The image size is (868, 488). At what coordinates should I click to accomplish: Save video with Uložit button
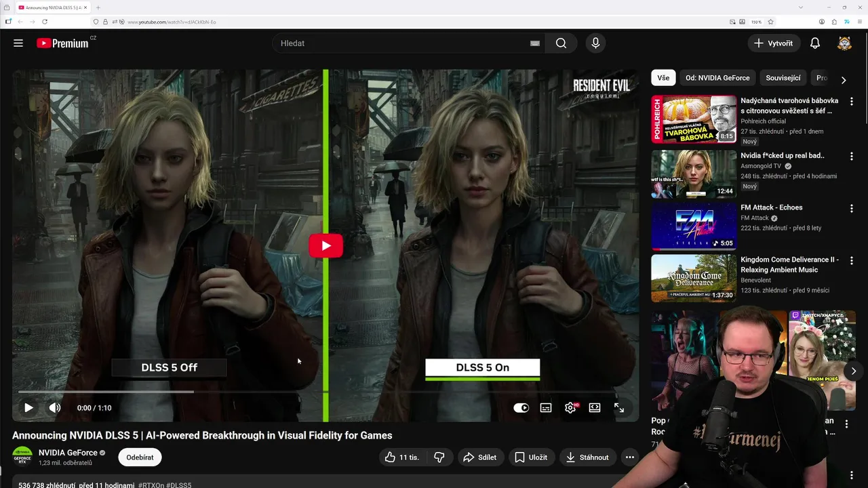coord(531,457)
